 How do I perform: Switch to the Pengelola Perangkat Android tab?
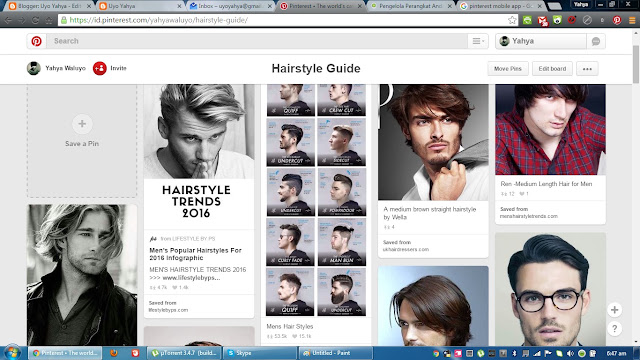pyautogui.click(x=411, y=6)
